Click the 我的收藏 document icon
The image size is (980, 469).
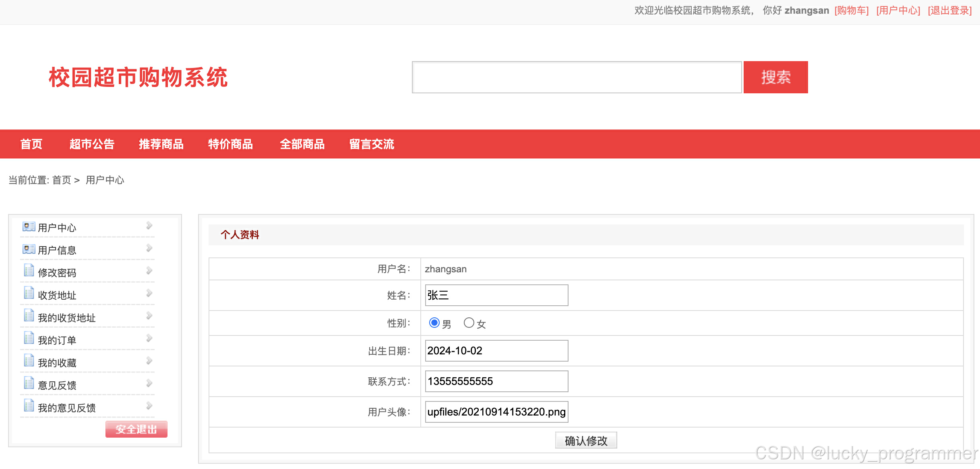point(29,361)
